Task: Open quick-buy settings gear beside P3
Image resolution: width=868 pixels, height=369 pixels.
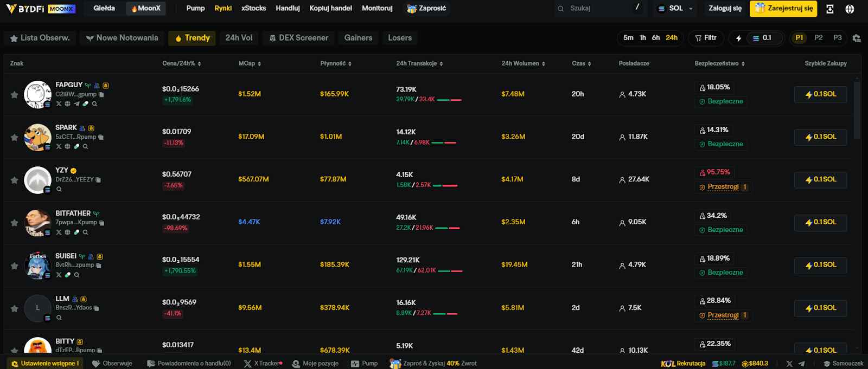Action: [857, 38]
